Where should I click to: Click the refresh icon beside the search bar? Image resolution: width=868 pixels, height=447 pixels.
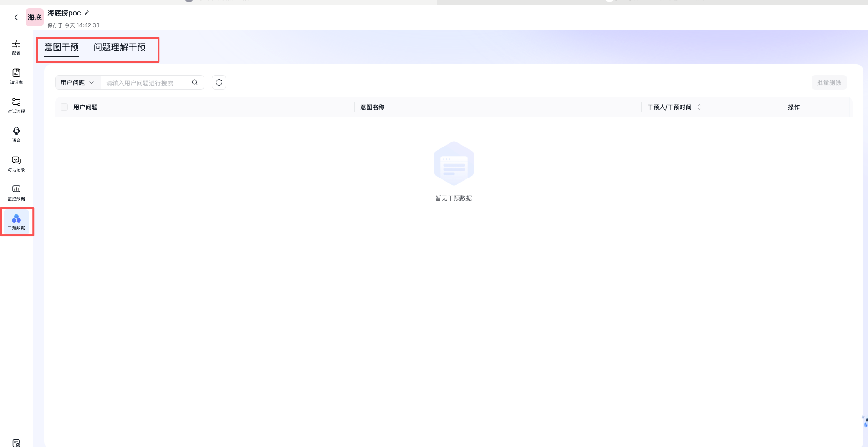219,82
